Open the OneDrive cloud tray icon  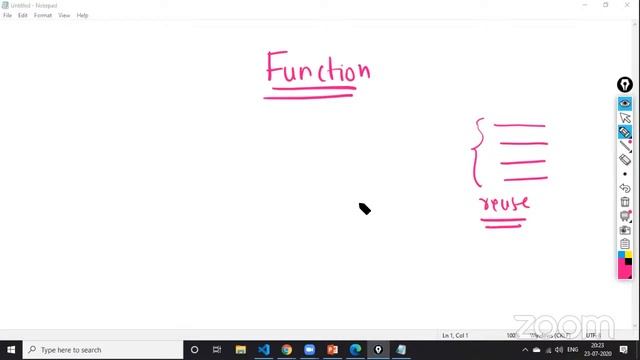point(537,350)
